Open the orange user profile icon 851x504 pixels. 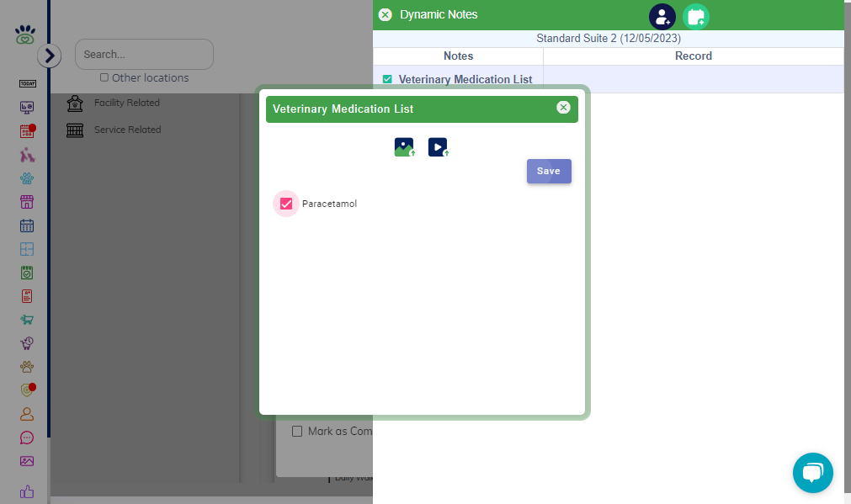[27, 414]
